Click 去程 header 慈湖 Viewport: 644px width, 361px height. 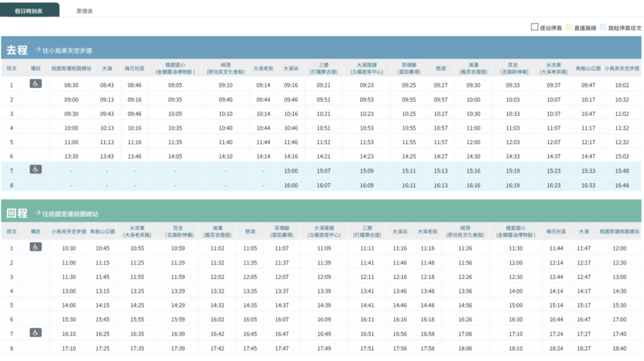click(x=441, y=69)
